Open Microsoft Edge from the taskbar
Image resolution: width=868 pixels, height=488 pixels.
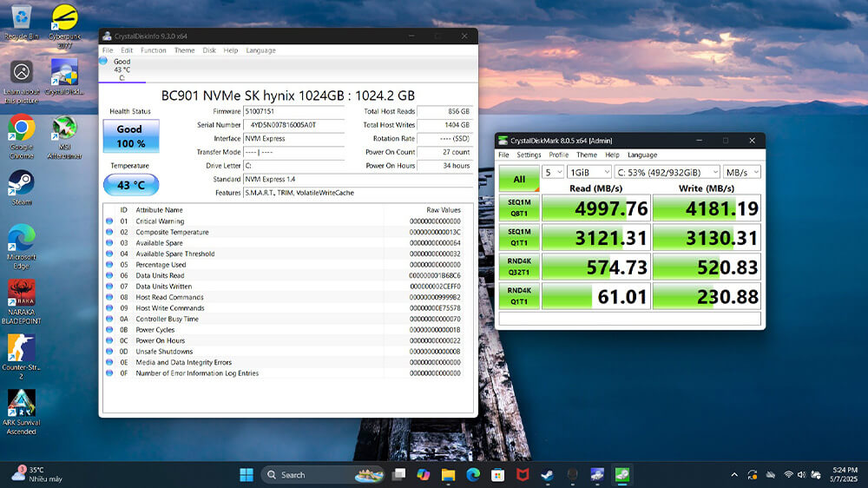click(473, 475)
